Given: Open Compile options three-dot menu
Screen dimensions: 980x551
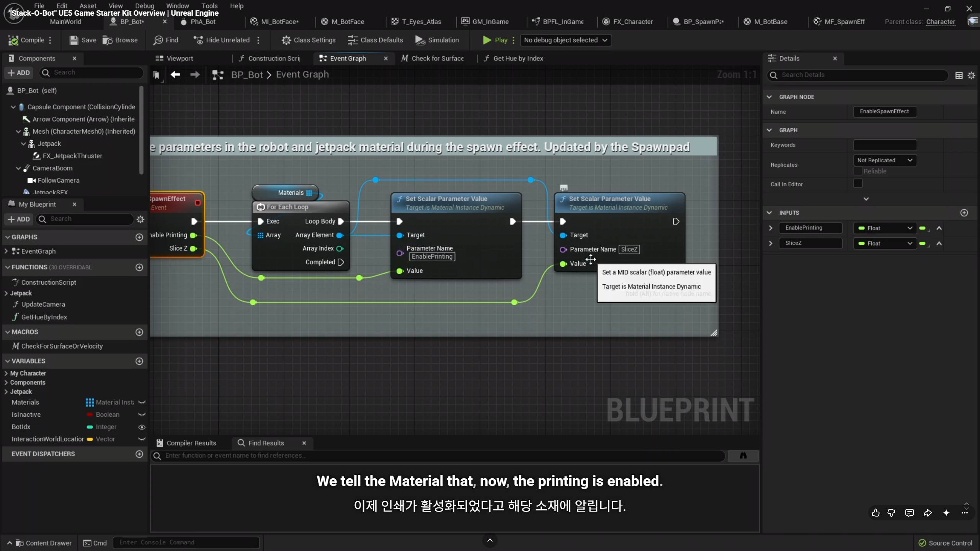Looking at the screenshot, I should click(50, 40).
